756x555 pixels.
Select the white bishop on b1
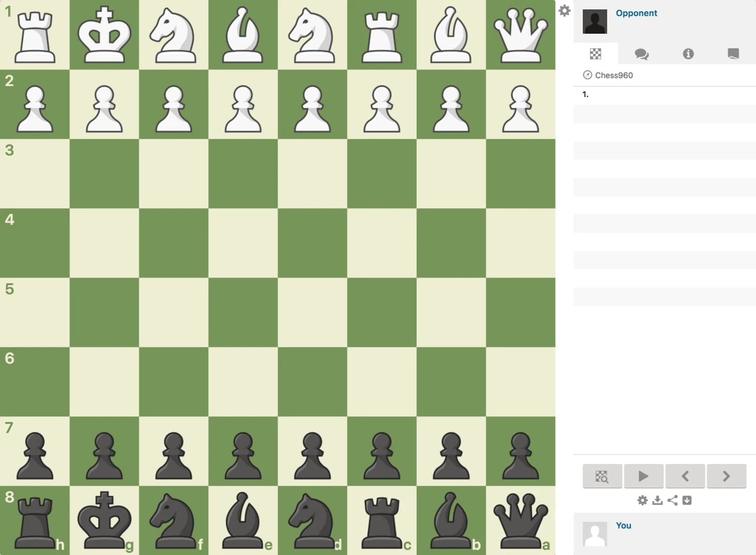pos(451,35)
